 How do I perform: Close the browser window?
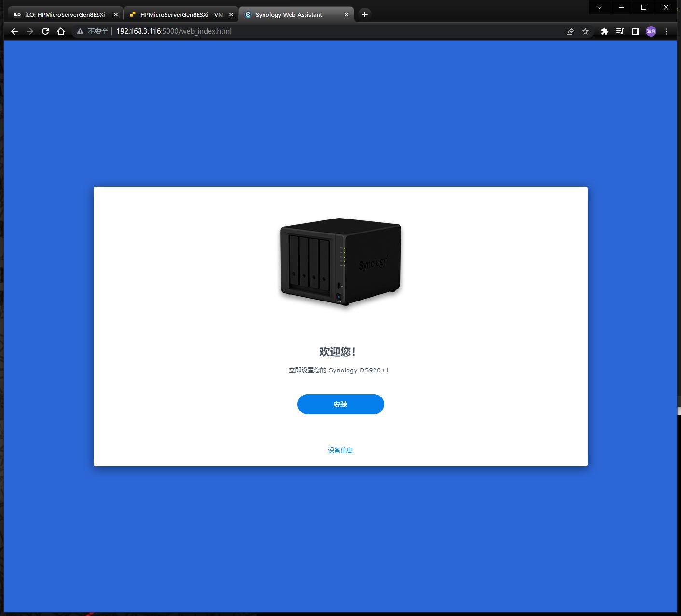pos(666,7)
